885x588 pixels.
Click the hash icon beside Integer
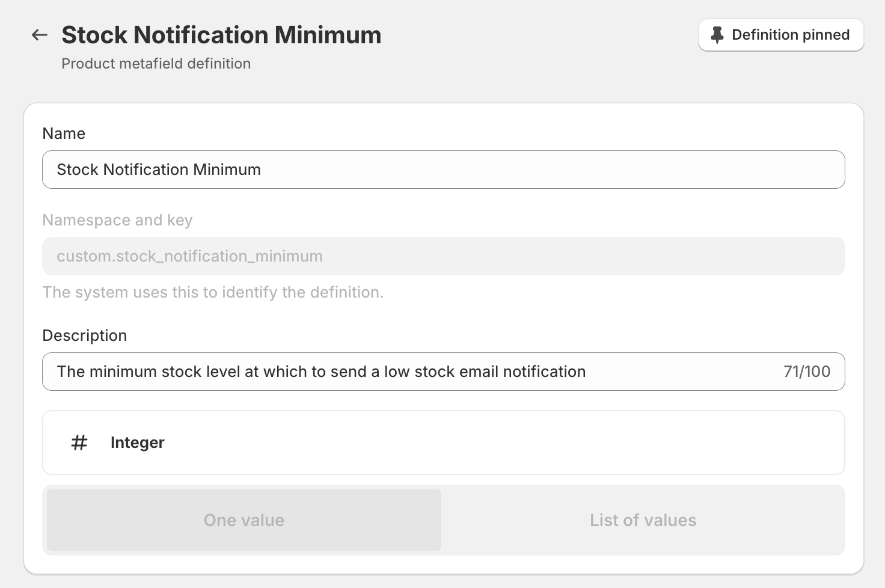point(79,443)
